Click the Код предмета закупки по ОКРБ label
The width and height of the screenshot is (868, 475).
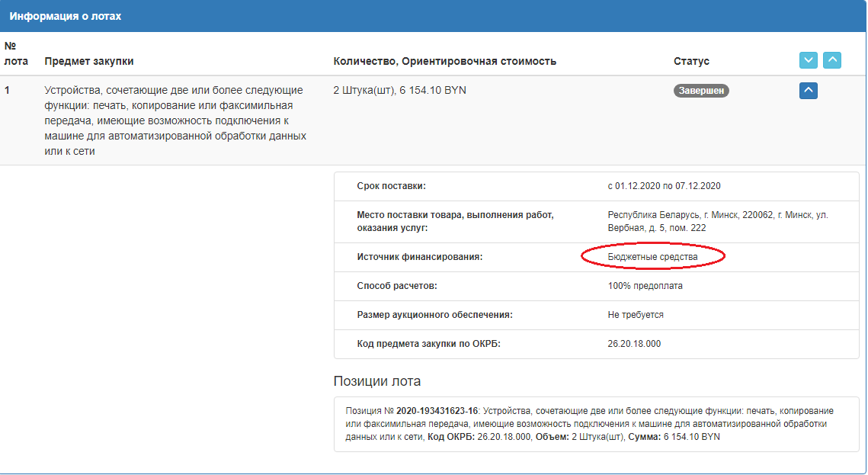click(x=428, y=344)
